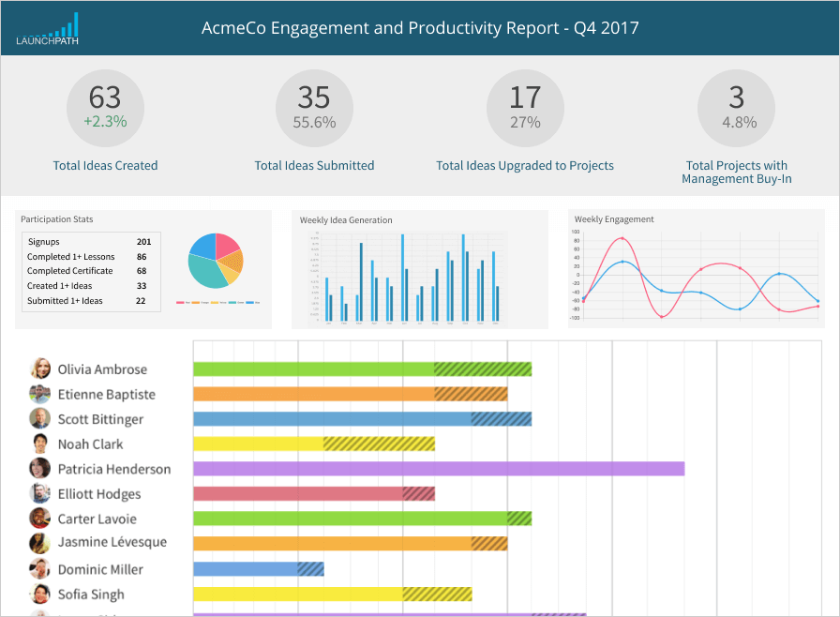Image resolution: width=840 pixels, height=617 pixels.
Task: Select the Signups row
Action: tap(91, 242)
